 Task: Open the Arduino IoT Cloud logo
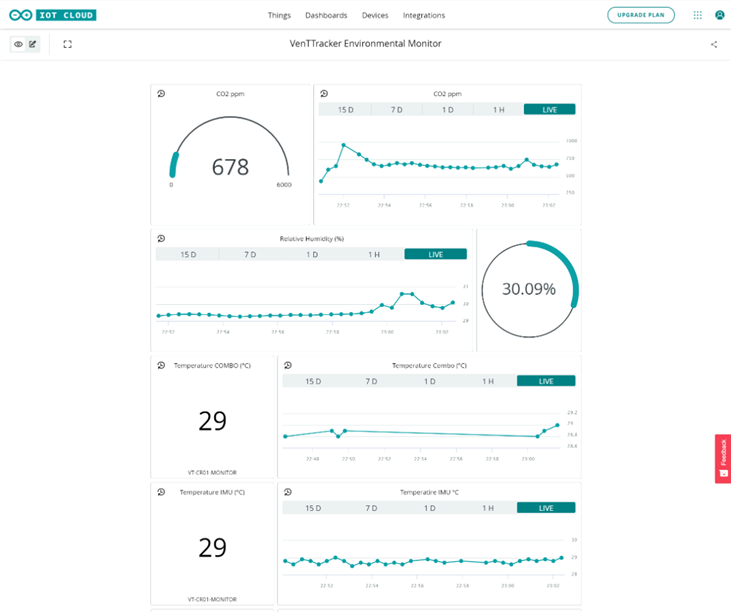(53, 15)
